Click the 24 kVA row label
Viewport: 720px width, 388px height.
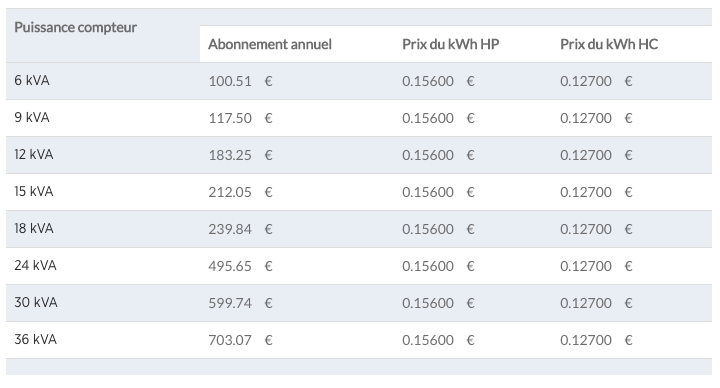tap(35, 265)
